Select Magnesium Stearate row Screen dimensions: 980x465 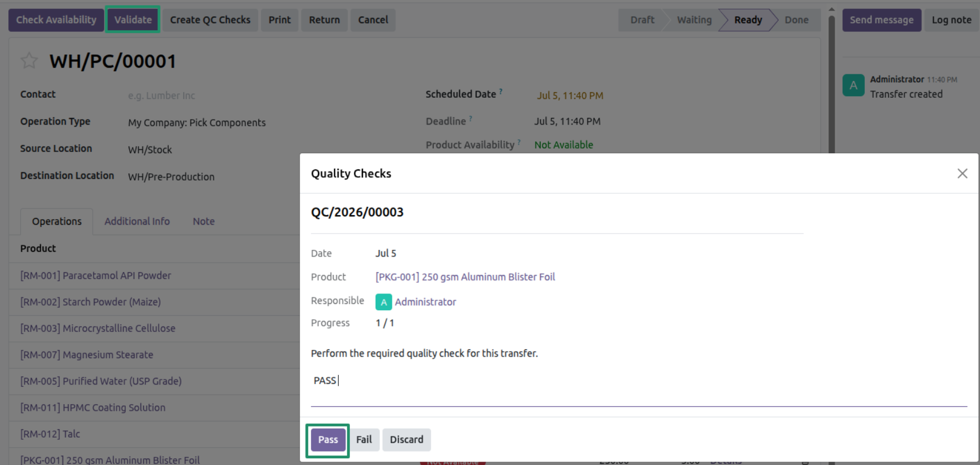pos(154,355)
